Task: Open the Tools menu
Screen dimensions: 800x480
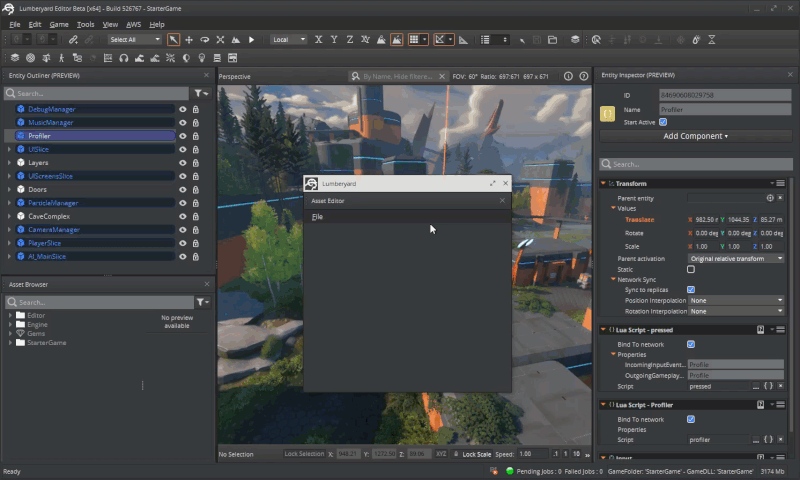Action: pos(86,24)
